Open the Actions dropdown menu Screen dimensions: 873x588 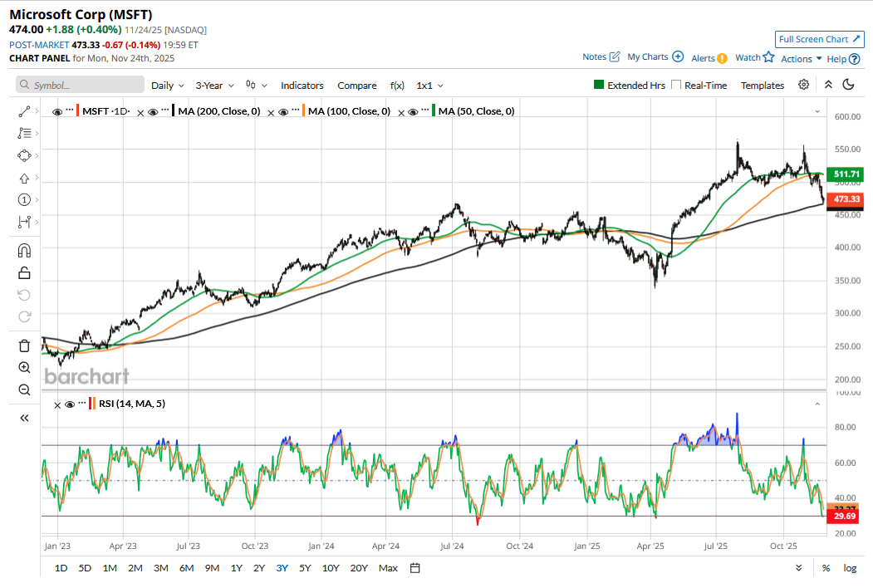tap(802, 58)
